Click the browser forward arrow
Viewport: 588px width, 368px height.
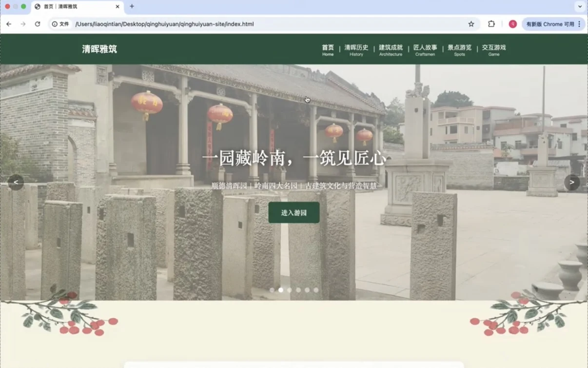tap(23, 24)
